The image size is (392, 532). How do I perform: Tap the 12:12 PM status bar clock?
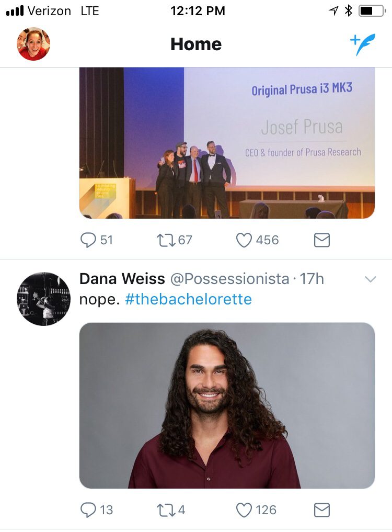(198, 10)
